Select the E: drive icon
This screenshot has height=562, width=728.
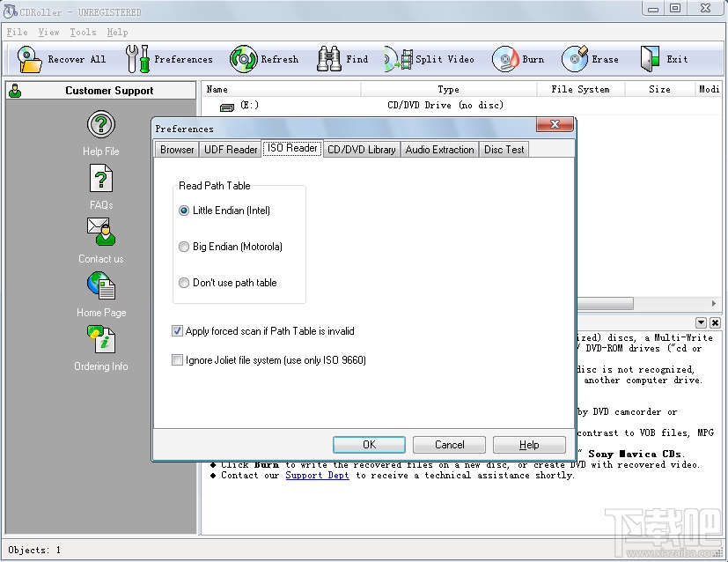(x=227, y=107)
